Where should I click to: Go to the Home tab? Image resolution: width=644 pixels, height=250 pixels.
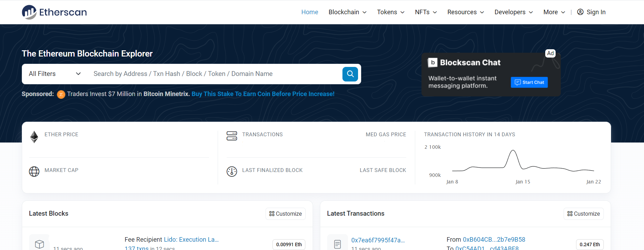[x=310, y=12]
